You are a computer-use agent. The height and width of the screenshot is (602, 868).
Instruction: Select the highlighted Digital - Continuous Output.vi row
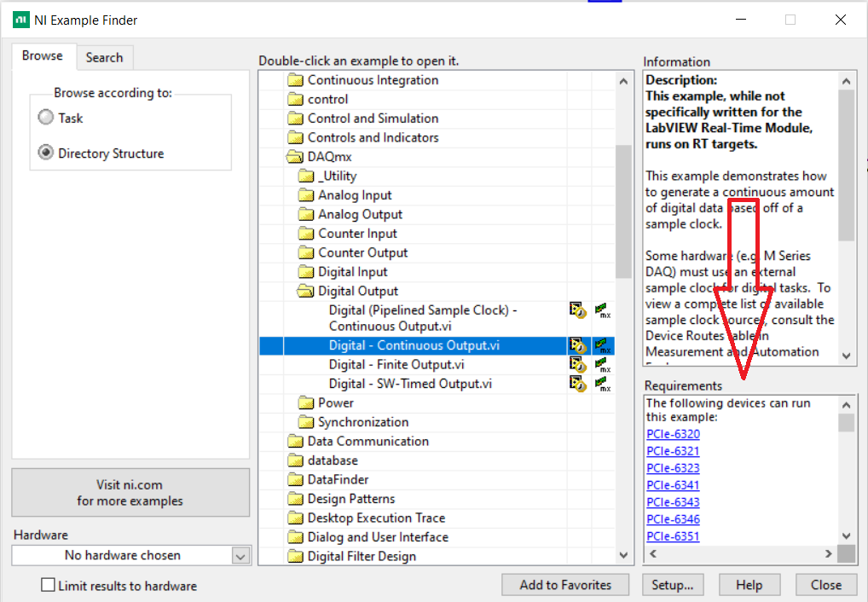point(437,345)
